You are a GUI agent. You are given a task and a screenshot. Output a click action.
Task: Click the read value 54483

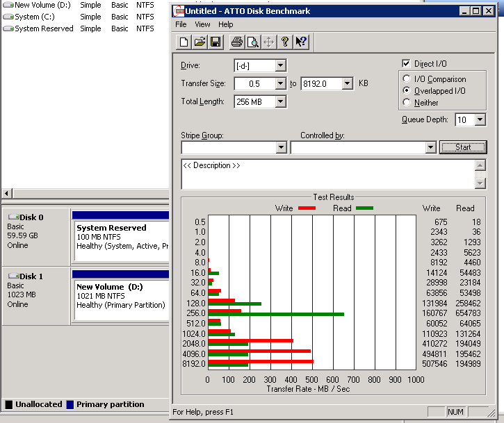coord(470,273)
